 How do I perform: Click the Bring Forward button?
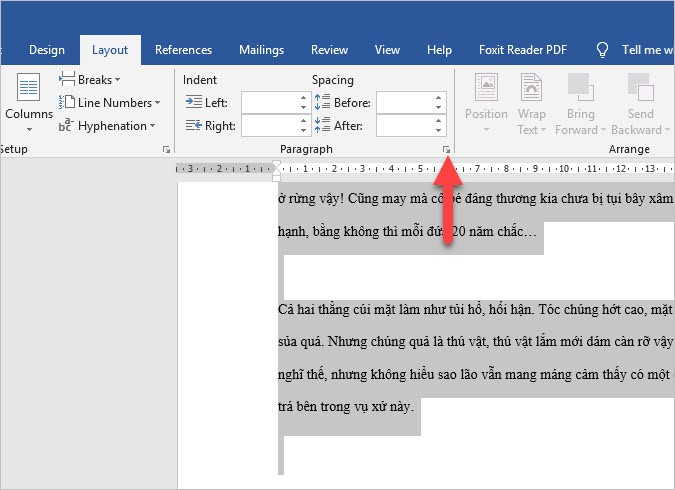pos(580,103)
